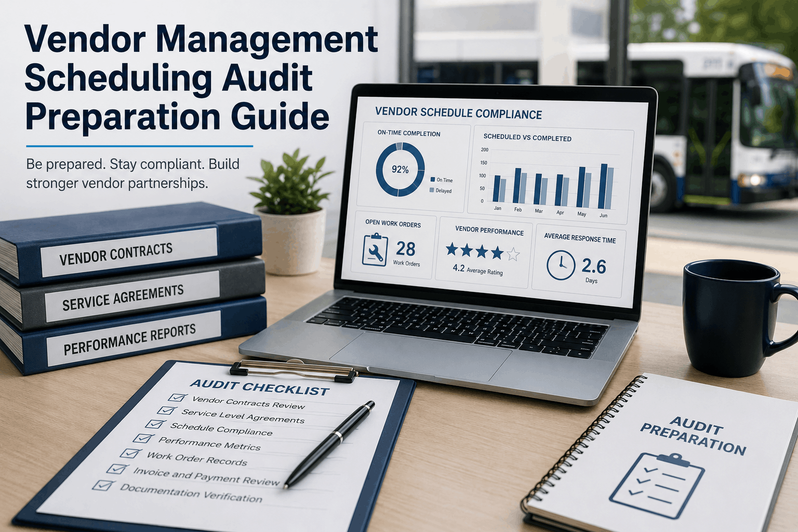Click the 150 value on the chart axis
This screenshot has height=532, width=798.
click(484, 163)
